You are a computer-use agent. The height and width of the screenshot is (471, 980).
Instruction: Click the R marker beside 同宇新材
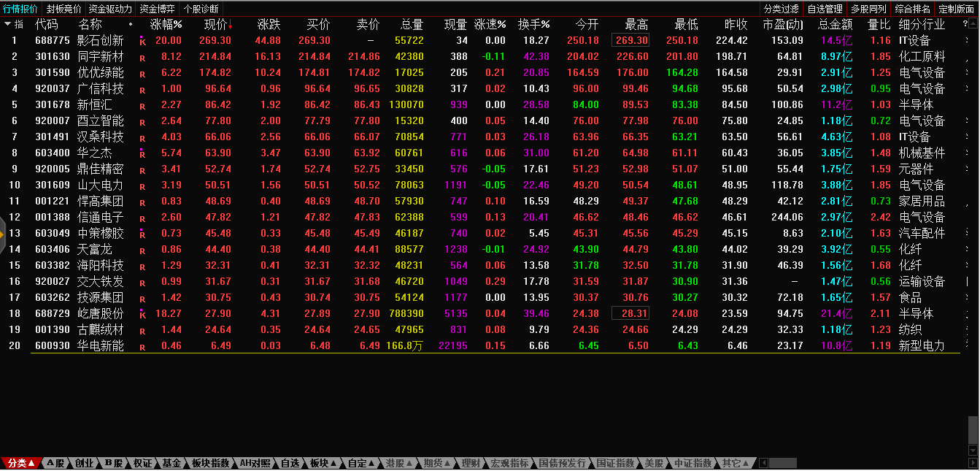(x=142, y=58)
